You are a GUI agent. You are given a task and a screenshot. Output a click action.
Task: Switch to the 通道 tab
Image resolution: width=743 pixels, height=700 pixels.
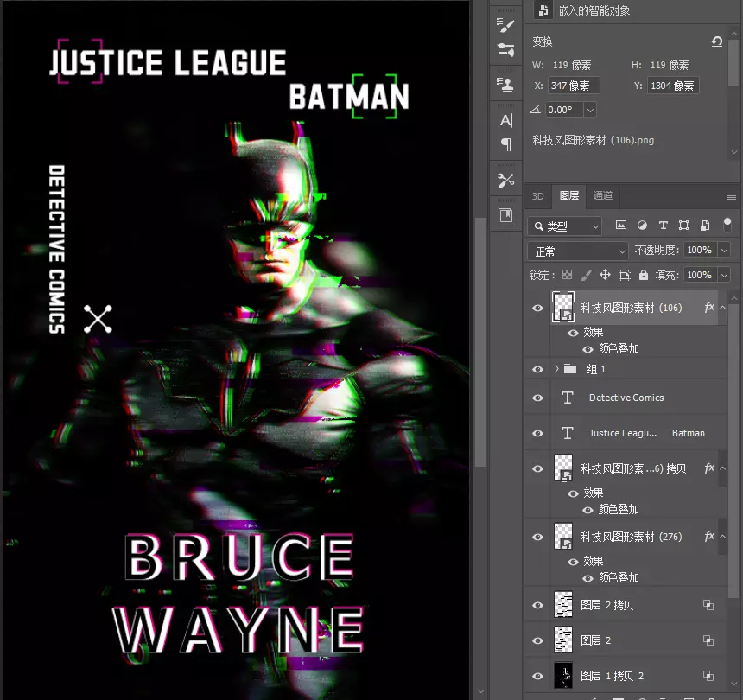[602, 195]
